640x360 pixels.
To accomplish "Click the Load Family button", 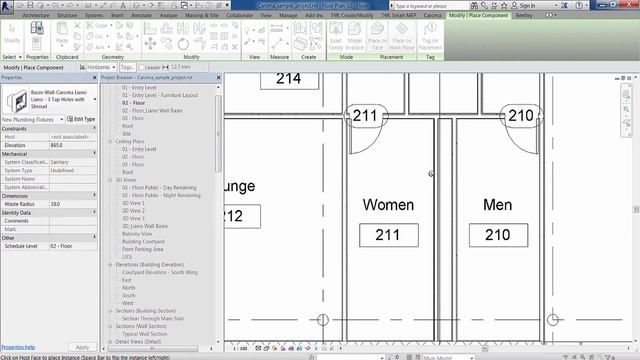I will click(x=336, y=36).
